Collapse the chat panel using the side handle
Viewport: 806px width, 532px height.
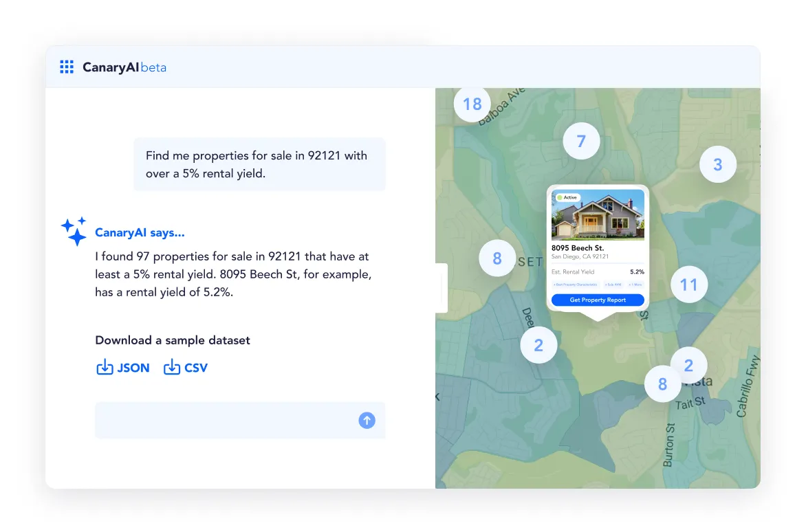[x=440, y=287]
